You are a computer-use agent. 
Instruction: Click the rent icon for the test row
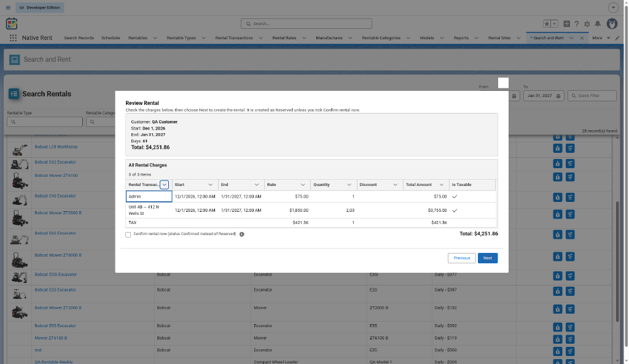click(558, 351)
